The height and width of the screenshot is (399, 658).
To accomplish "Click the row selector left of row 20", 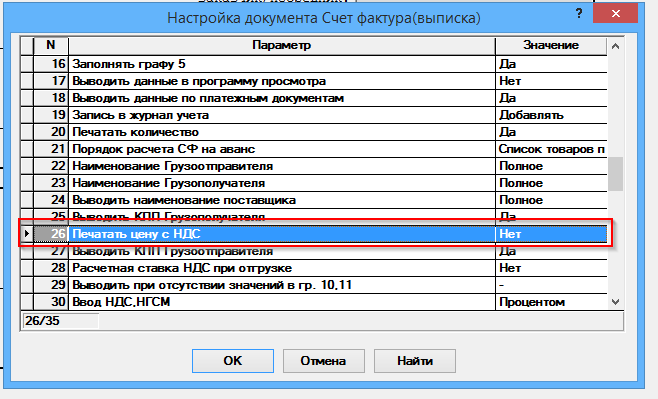I will 27,132.
